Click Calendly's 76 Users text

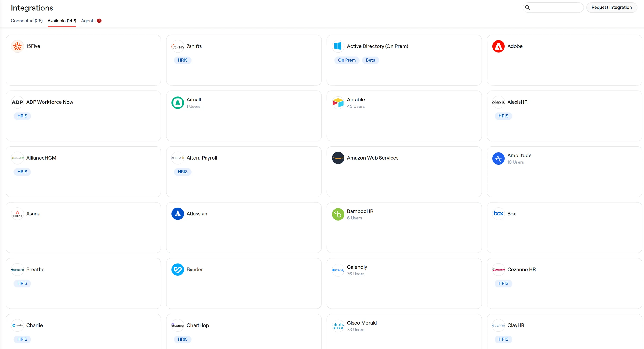pyautogui.click(x=355, y=274)
